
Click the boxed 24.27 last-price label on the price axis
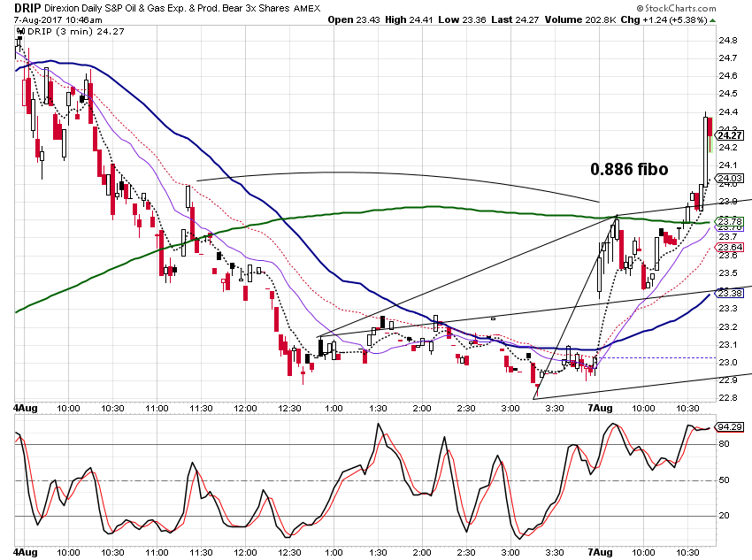click(x=731, y=135)
